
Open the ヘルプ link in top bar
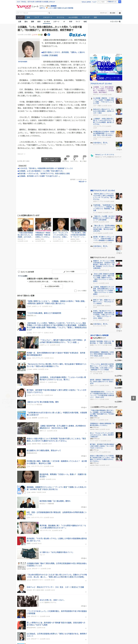tap(94, 2)
